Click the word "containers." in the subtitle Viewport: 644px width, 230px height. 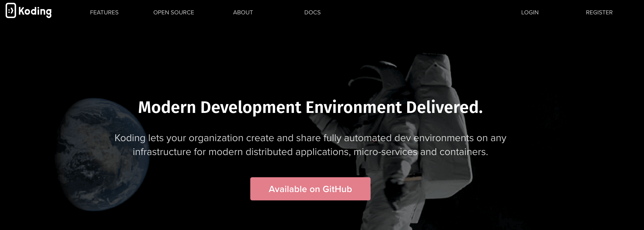pyautogui.click(x=464, y=152)
